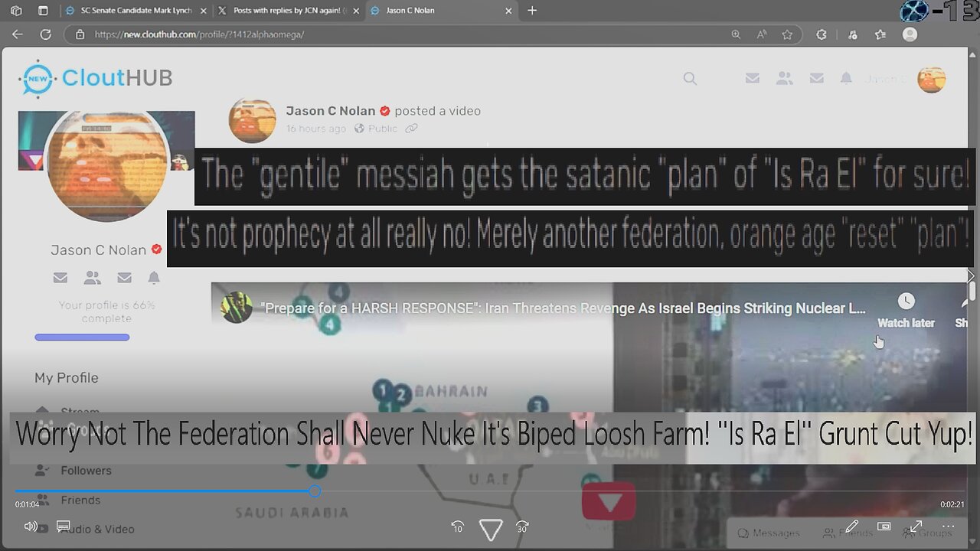
Task: Reload the CloutHub page
Action: [45, 34]
